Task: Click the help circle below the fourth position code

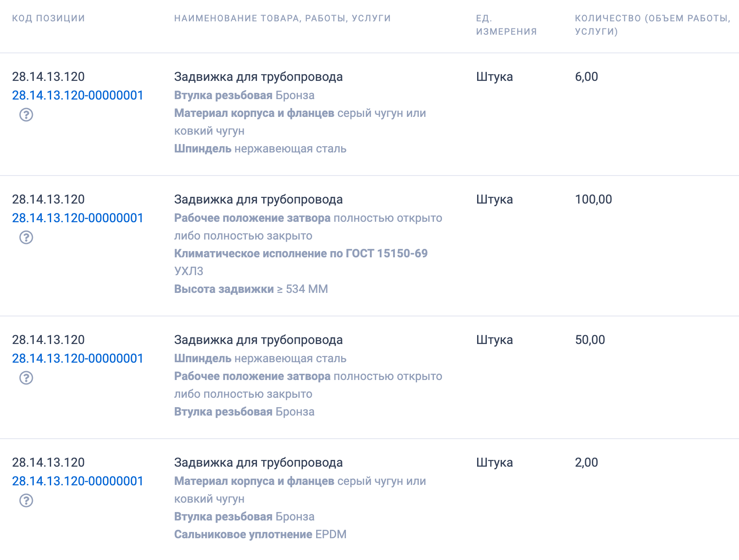Action: [x=27, y=502]
